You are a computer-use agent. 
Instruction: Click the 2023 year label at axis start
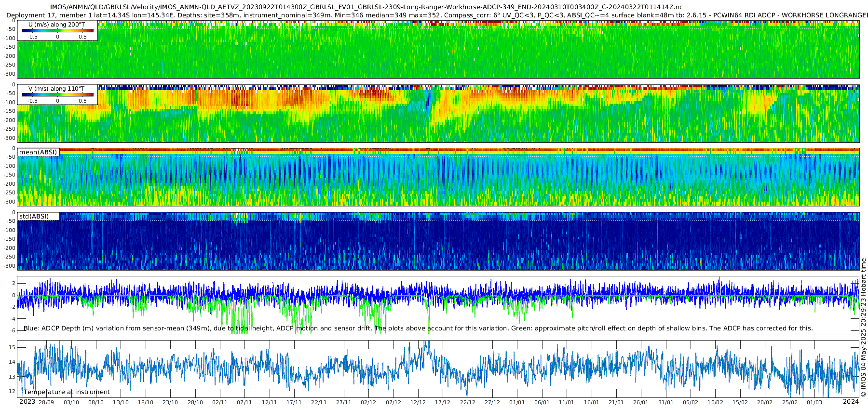[x=27, y=402]
